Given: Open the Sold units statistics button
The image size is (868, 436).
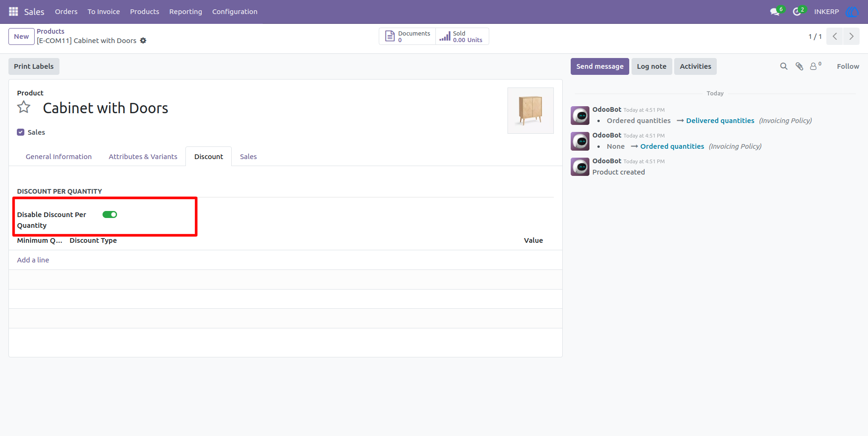Looking at the screenshot, I should click(462, 36).
